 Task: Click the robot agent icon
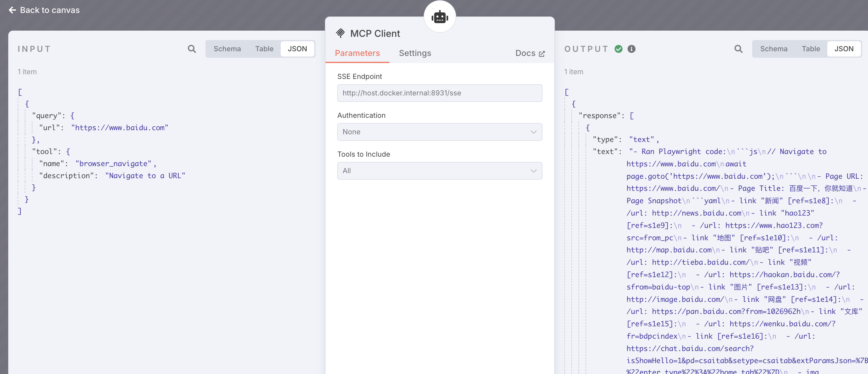pyautogui.click(x=439, y=17)
